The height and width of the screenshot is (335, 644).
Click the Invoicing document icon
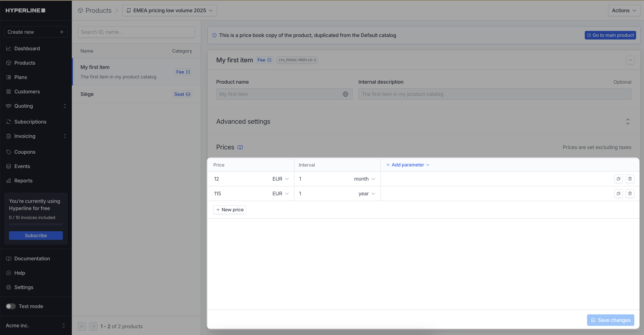click(x=9, y=136)
